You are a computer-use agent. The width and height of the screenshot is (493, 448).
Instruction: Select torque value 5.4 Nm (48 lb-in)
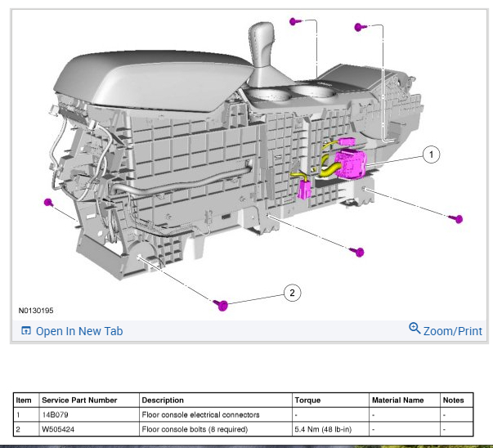(x=323, y=429)
